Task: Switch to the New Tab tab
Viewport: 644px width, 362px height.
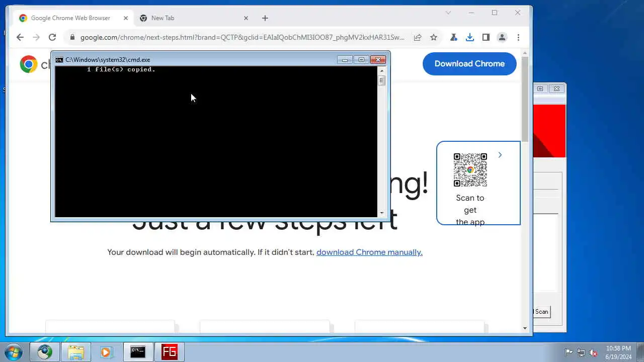Action: [194, 18]
